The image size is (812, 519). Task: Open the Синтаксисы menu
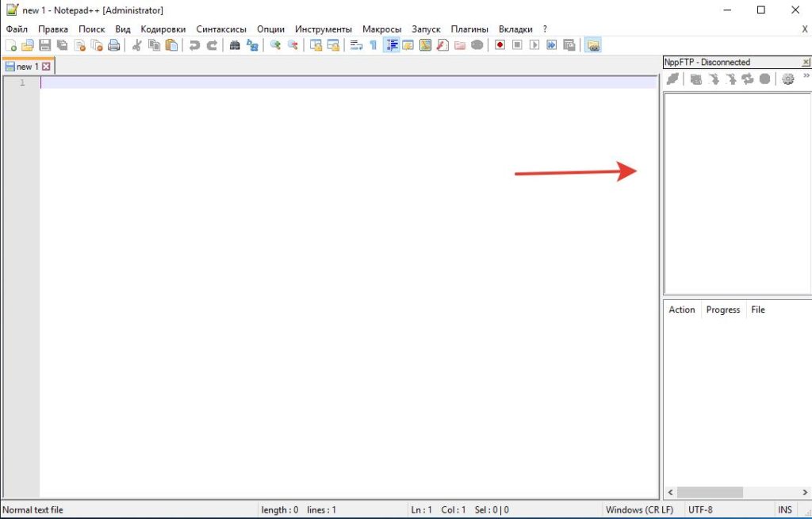pyautogui.click(x=221, y=29)
